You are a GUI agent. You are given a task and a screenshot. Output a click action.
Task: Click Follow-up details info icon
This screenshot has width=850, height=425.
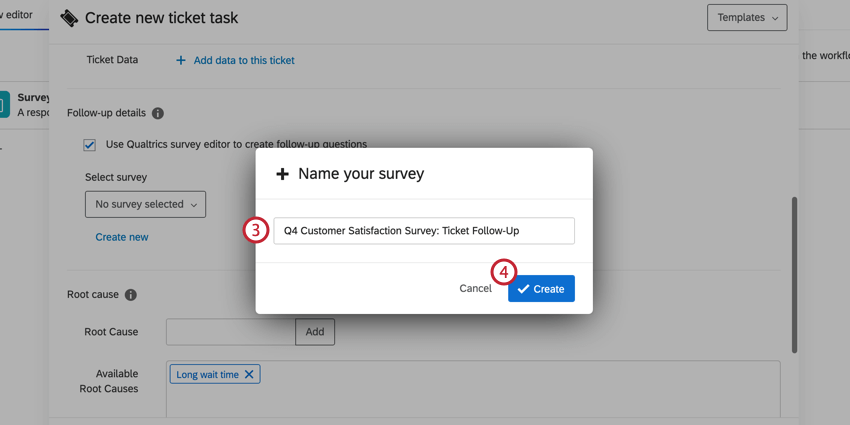tap(158, 114)
